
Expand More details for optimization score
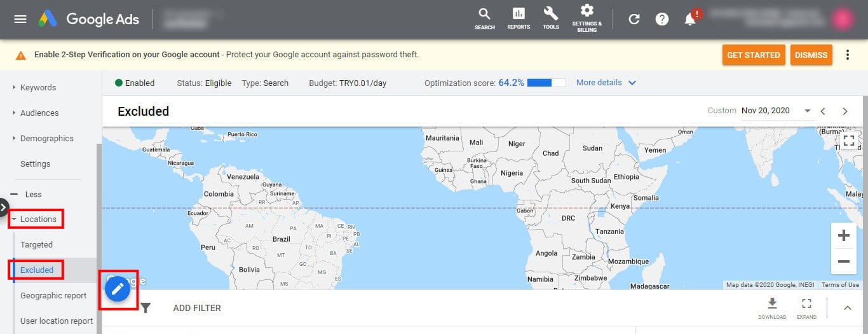point(606,83)
